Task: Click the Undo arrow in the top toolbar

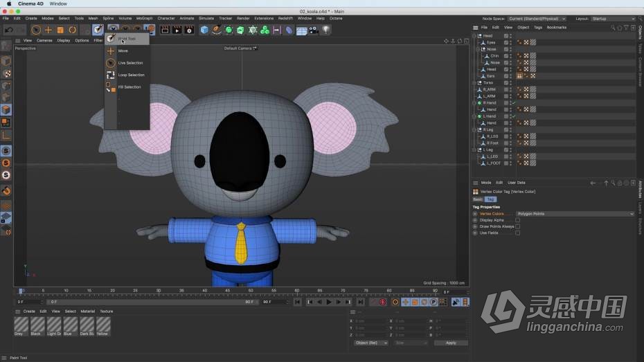Action: click(9, 30)
